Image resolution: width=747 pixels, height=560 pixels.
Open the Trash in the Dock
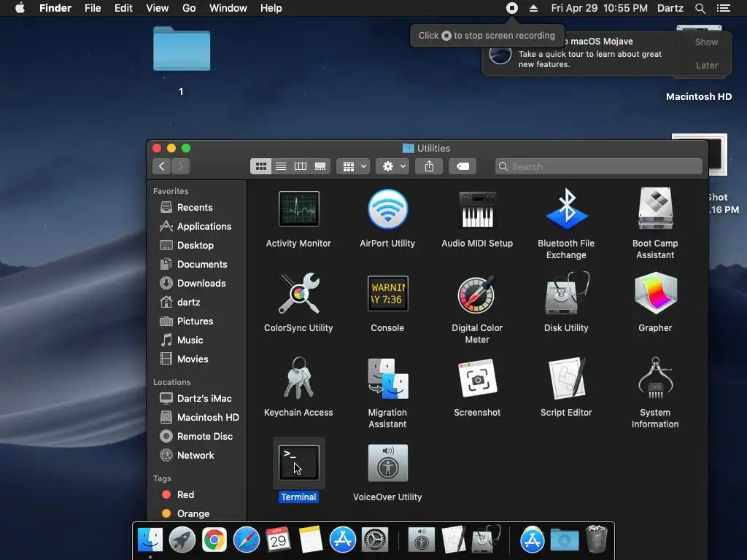coord(597,539)
